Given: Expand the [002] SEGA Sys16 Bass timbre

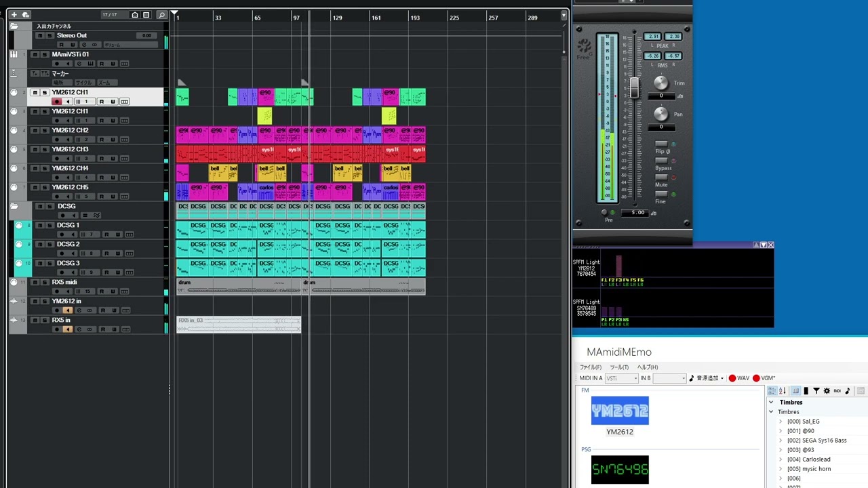Looking at the screenshot, I should (x=781, y=441).
